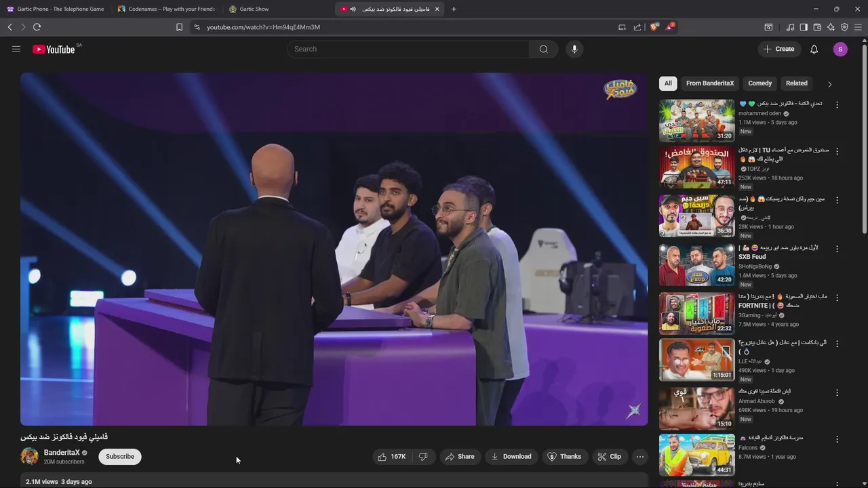The width and height of the screenshot is (868, 488).
Task: Open options for the TOPZ video
Action: 837,151
